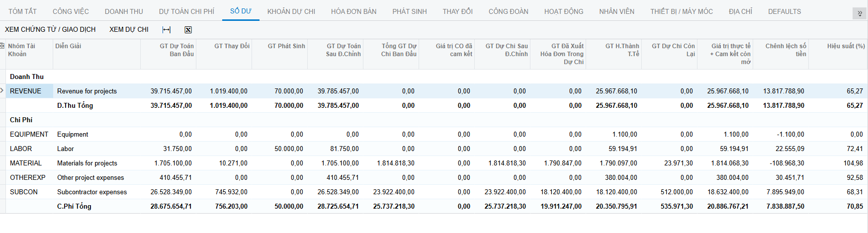
Task: Click LABOR's 31.750,00 original budget cell
Action: click(x=168, y=149)
